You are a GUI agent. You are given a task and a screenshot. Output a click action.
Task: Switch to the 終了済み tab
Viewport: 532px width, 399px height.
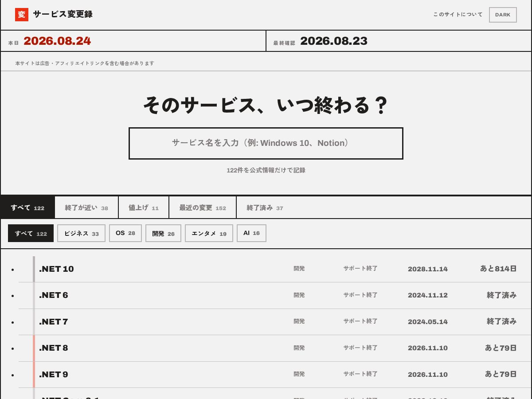tap(265, 207)
